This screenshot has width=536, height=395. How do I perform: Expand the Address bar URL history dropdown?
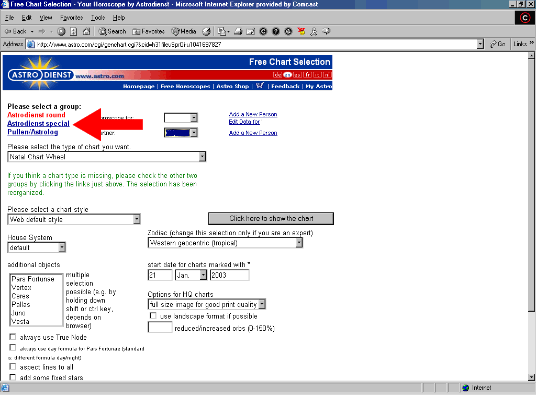[x=480, y=44]
